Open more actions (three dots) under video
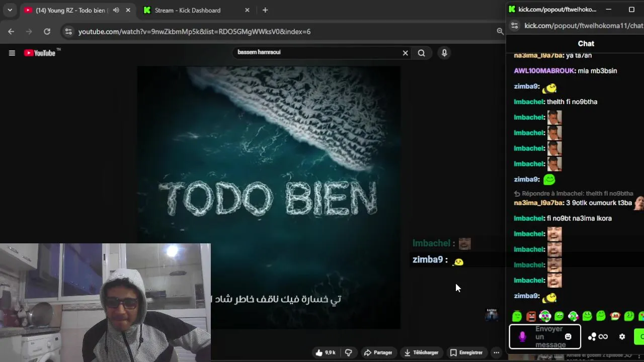The width and height of the screenshot is (644, 362). click(496, 352)
